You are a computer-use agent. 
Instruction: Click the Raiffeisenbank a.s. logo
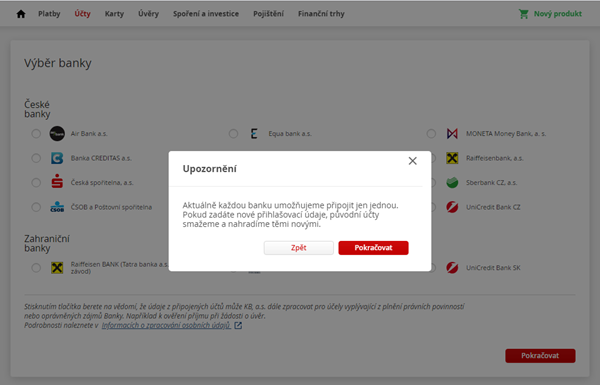452,158
